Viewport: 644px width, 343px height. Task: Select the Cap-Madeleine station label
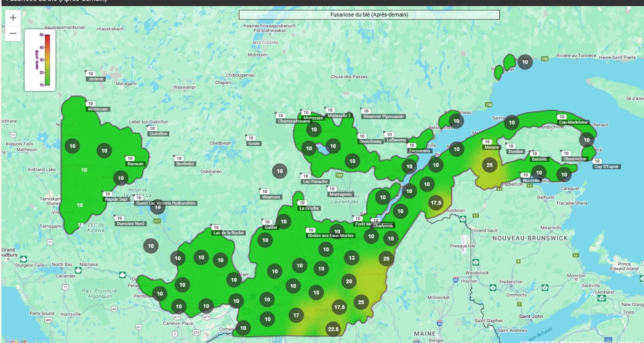click(573, 122)
